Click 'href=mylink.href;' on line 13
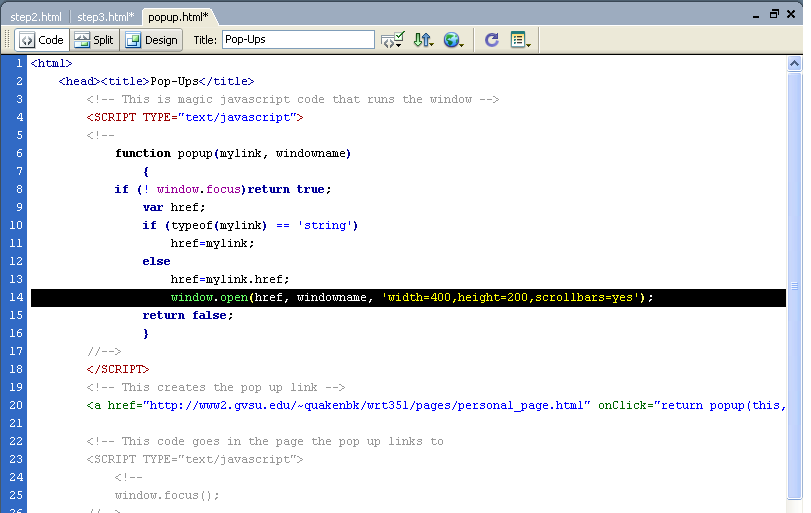This screenshot has height=513, width=811. point(230,280)
